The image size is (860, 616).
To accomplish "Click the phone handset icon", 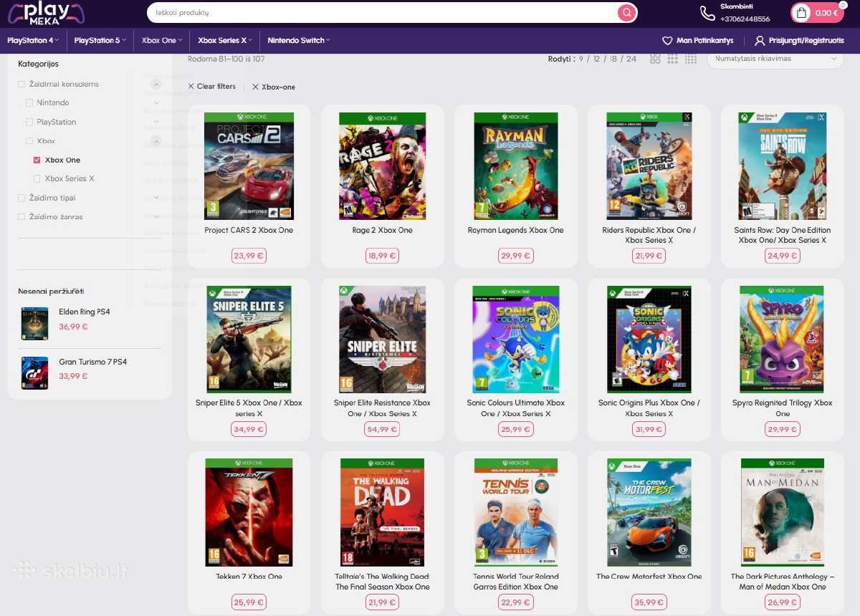I will [707, 13].
